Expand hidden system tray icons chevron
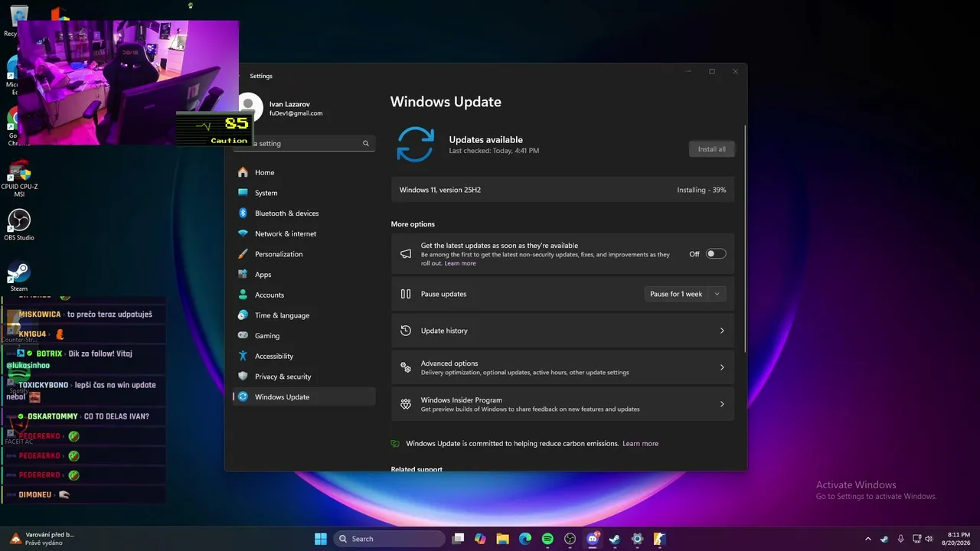Viewport: 980px width, 551px height. click(x=867, y=539)
